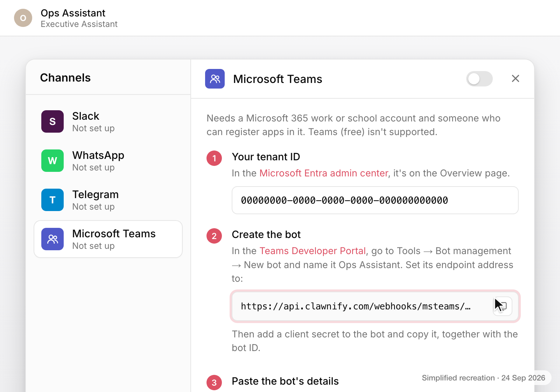Viewport: 560px width, 392px height.
Task: Click the WhatsApp channel icon
Action: pos(52,161)
